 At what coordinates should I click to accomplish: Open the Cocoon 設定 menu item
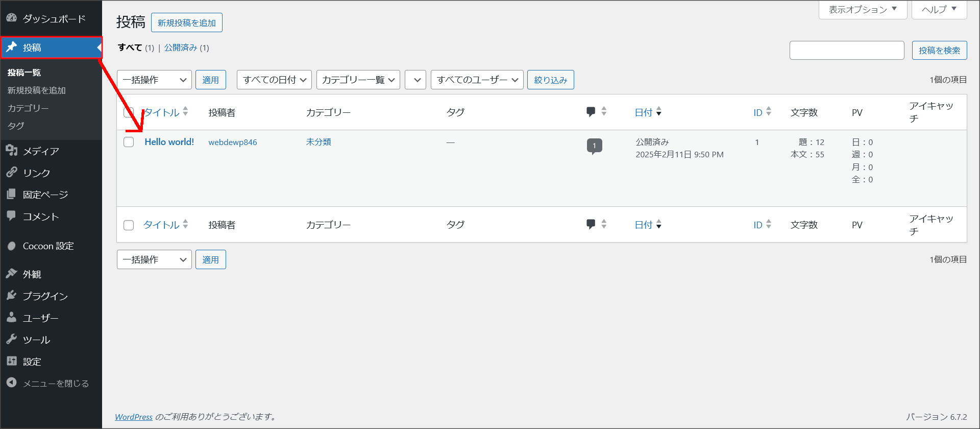point(51,246)
